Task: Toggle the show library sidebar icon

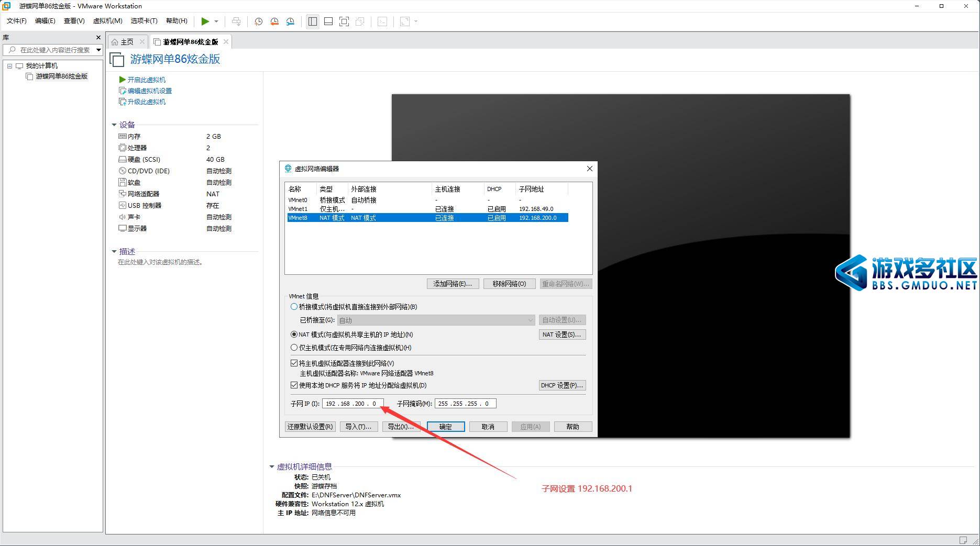Action: click(x=313, y=21)
